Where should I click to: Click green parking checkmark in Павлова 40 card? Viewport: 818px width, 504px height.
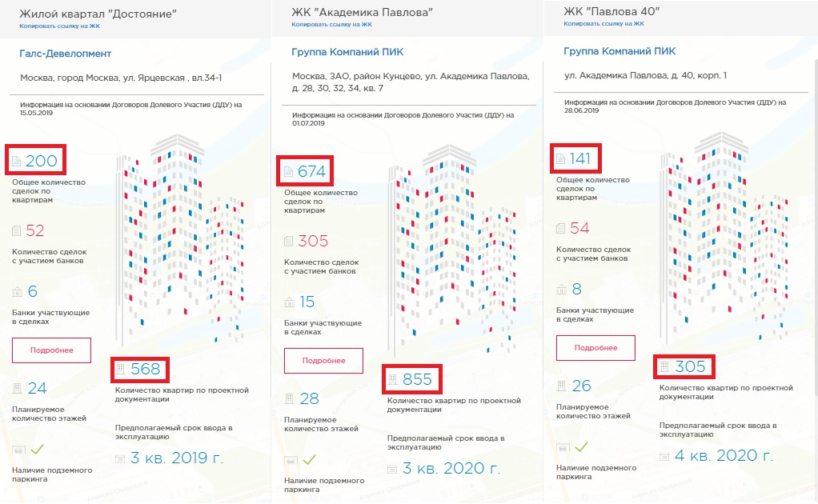click(581, 446)
